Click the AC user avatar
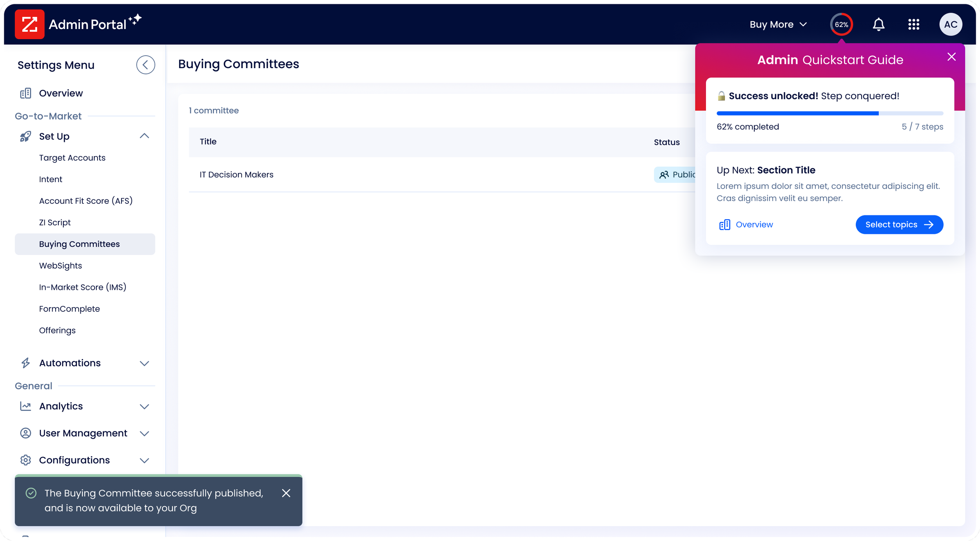The image size is (980, 541). click(951, 24)
